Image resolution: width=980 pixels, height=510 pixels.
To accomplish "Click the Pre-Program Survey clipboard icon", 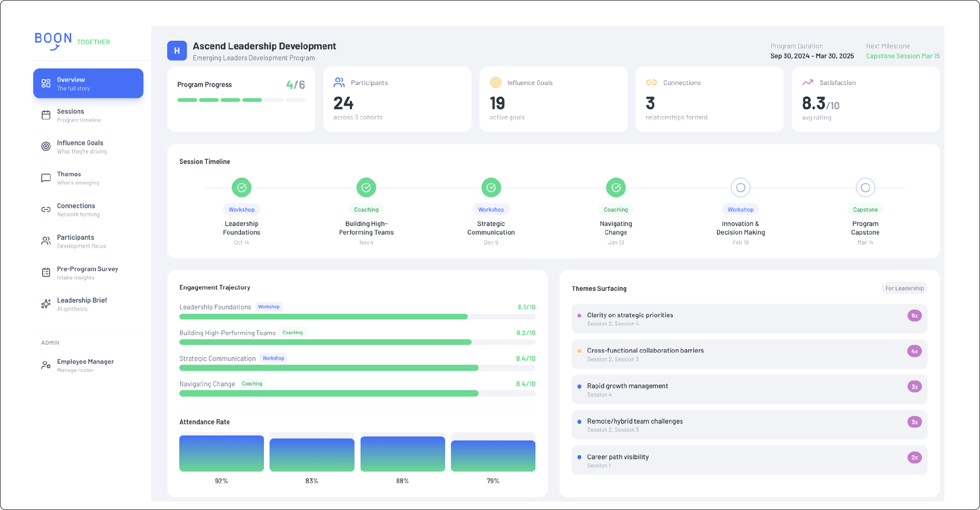I will tap(46, 273).
